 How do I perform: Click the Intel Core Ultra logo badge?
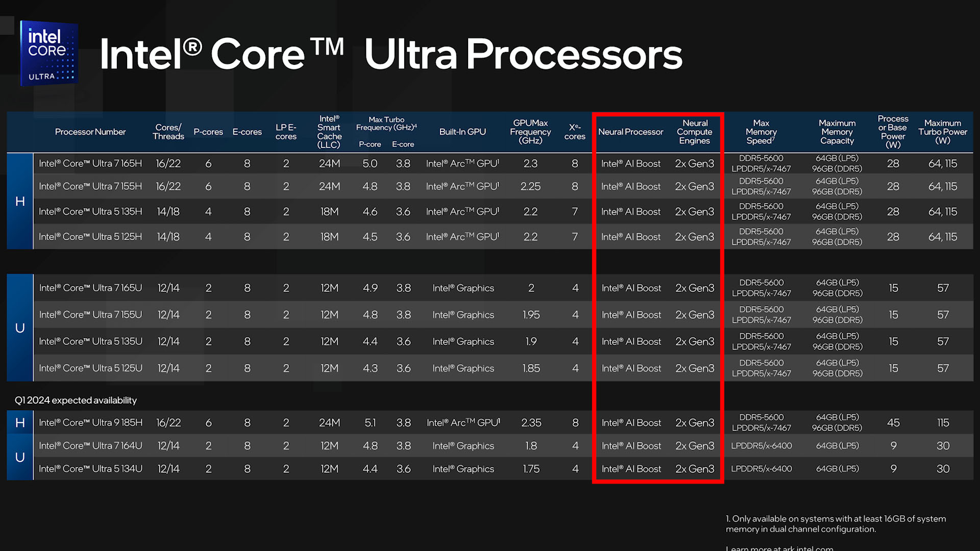(x=49, y=53)
